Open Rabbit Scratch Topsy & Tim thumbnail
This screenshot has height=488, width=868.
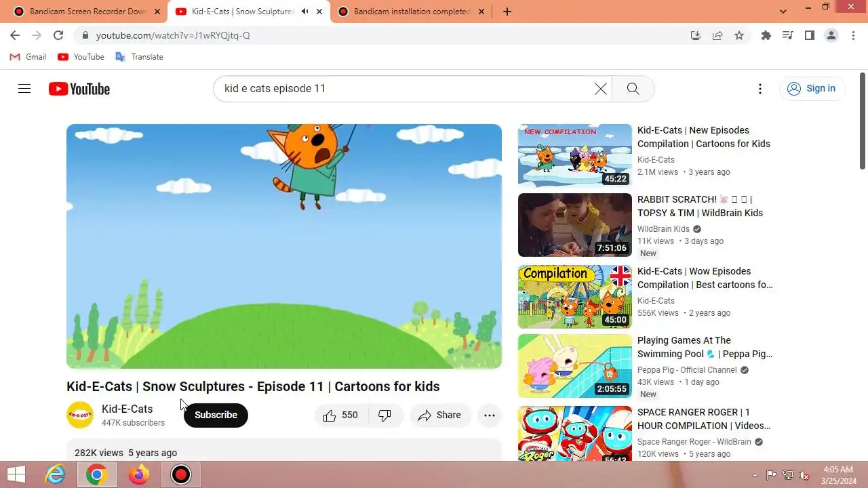[x=575, y=225]
